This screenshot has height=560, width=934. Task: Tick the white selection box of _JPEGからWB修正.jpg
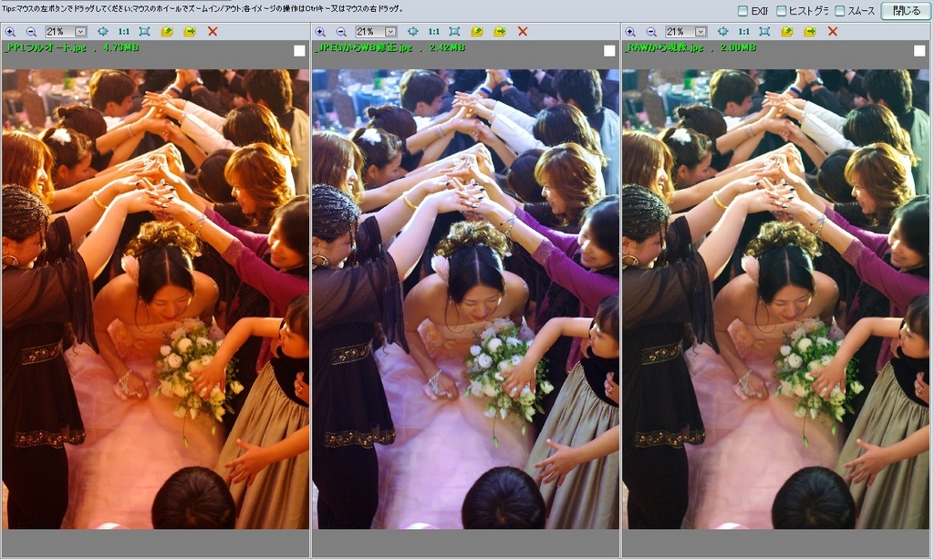click(x=609, y=51)
